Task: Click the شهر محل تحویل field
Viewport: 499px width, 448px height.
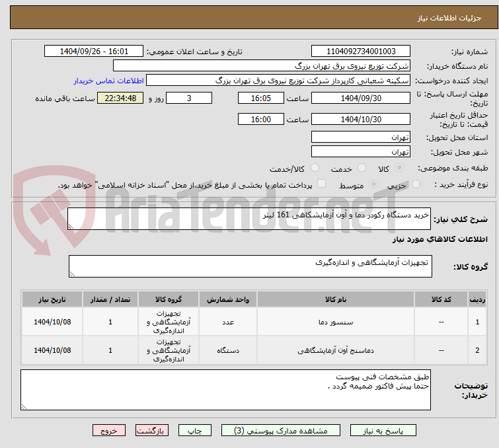Action: click(x=361, y=152)
